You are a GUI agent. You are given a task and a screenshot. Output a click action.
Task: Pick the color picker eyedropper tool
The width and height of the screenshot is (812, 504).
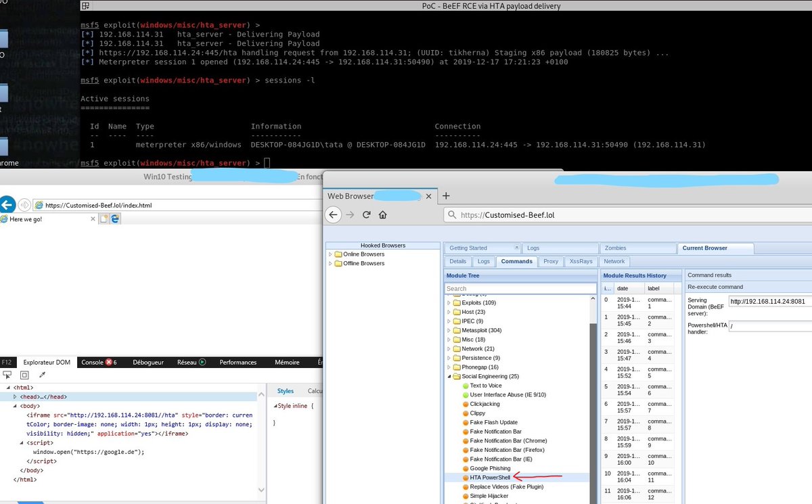[x=42, y=374]
